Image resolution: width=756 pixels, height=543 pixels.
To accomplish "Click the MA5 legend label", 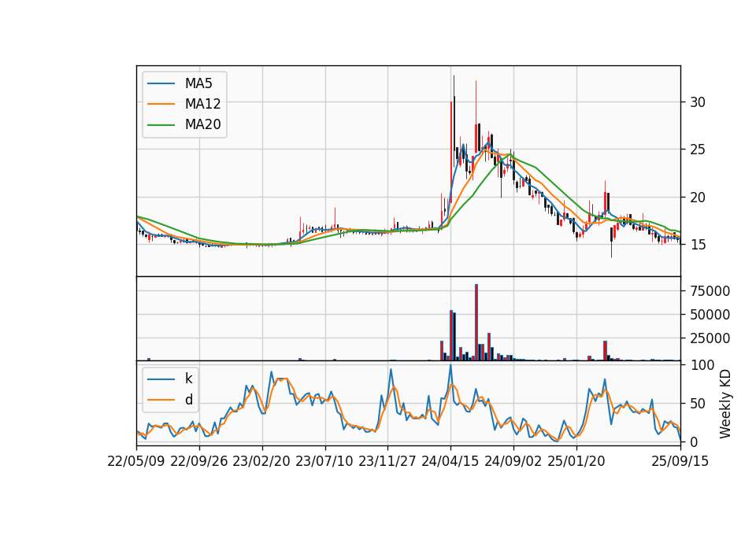I will click(198, 83).
